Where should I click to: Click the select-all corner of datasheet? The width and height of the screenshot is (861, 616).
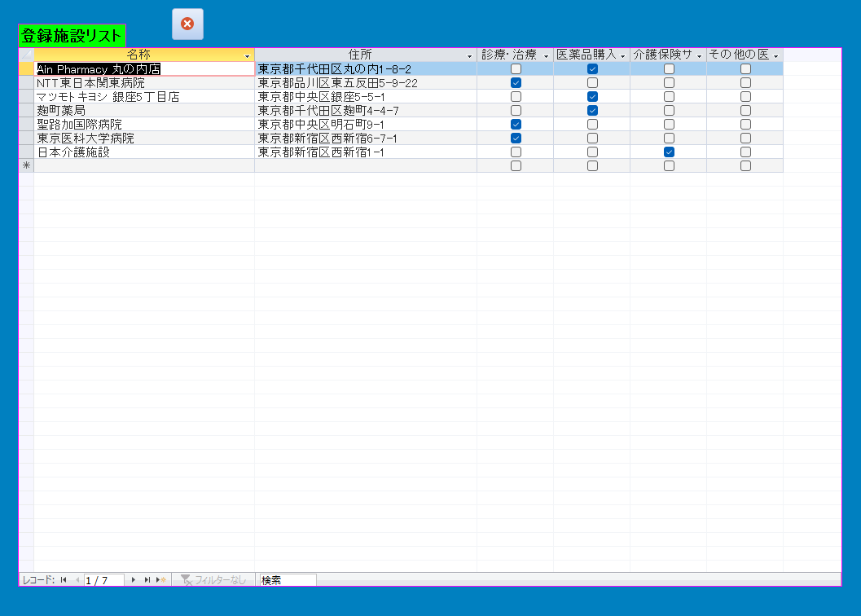pos(26,55)
